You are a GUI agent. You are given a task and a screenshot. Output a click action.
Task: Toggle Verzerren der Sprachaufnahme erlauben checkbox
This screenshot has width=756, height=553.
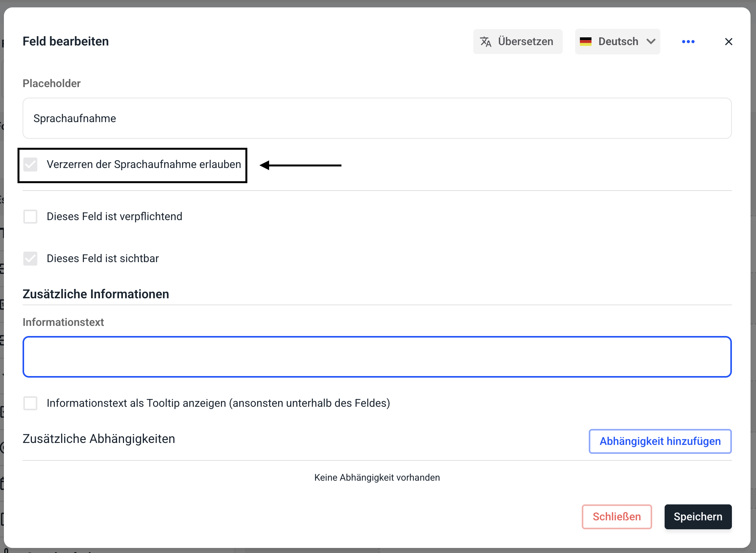coord(30,164)
